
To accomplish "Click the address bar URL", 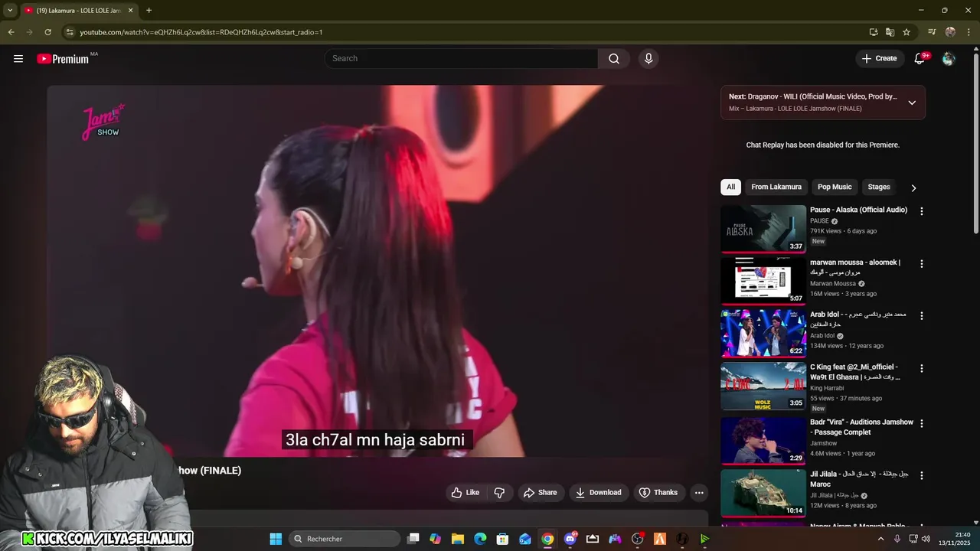I will [x=201, y=32].
